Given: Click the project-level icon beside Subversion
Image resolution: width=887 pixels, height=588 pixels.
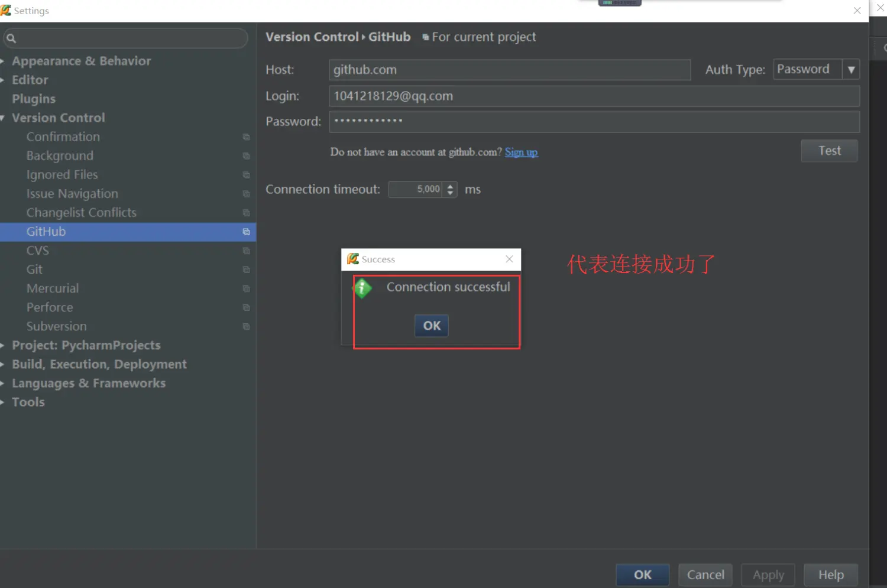Looking at the screenshot, I should click(246, 326).
